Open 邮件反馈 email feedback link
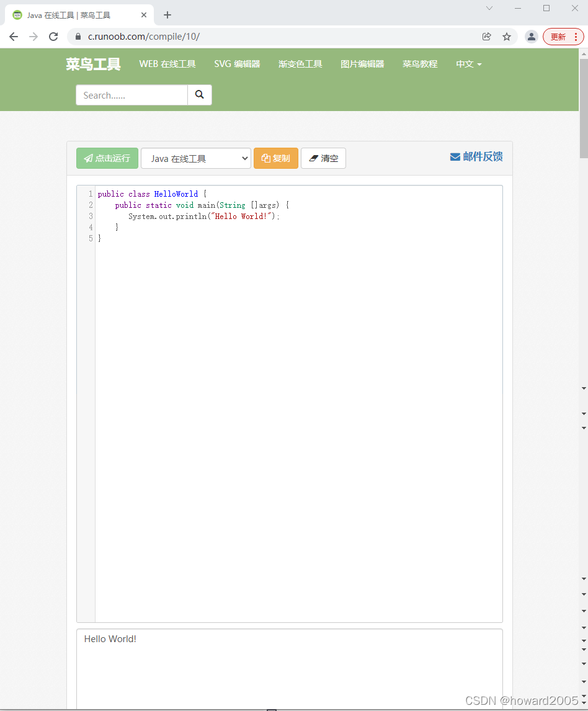The height and width of the screenshot is (711, 588). pyautogui.click(x=476, y=157)
